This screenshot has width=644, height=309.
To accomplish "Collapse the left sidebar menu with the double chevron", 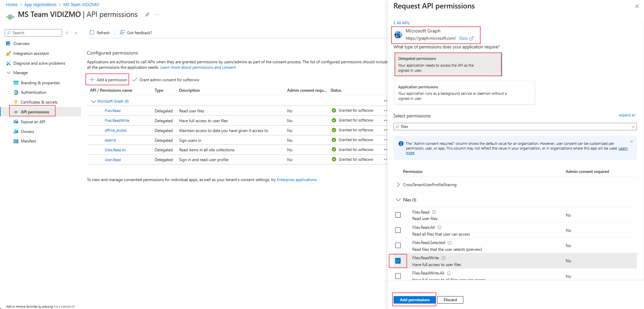I will (76, 33).
